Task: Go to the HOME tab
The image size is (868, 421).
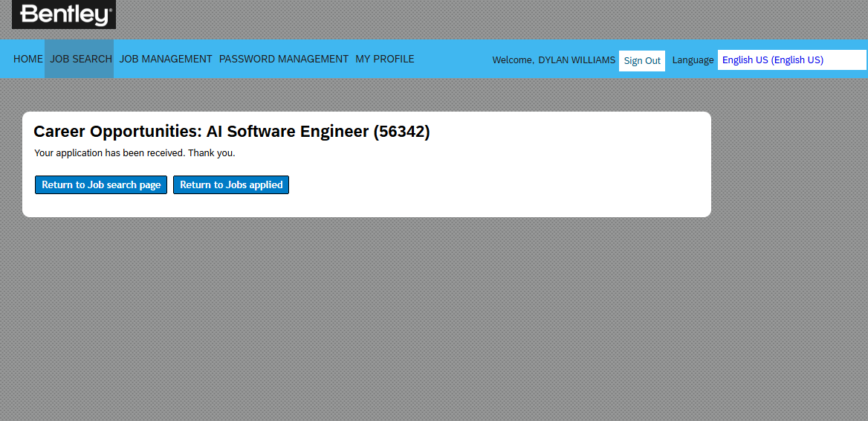Action: [x=28, y=59]
